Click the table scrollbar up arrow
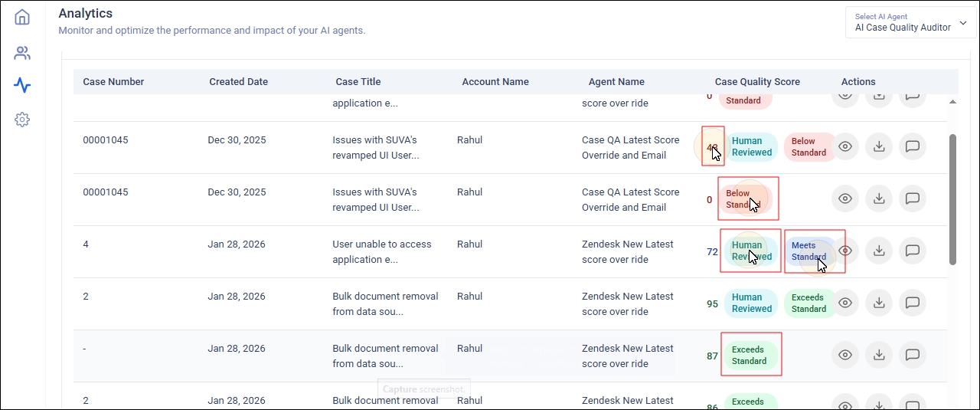Viewport: 980px width, 410px height. pos(952,102)
